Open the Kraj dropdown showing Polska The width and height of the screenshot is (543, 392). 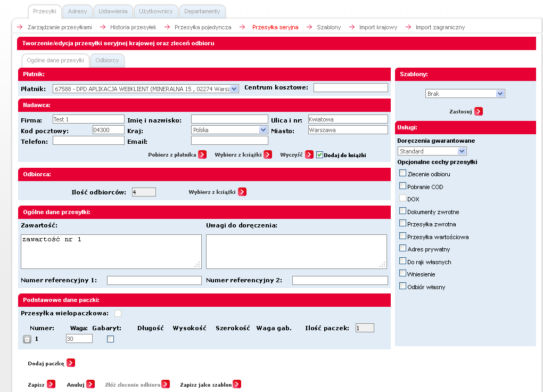pyautogui.click(x=229, y=130)
